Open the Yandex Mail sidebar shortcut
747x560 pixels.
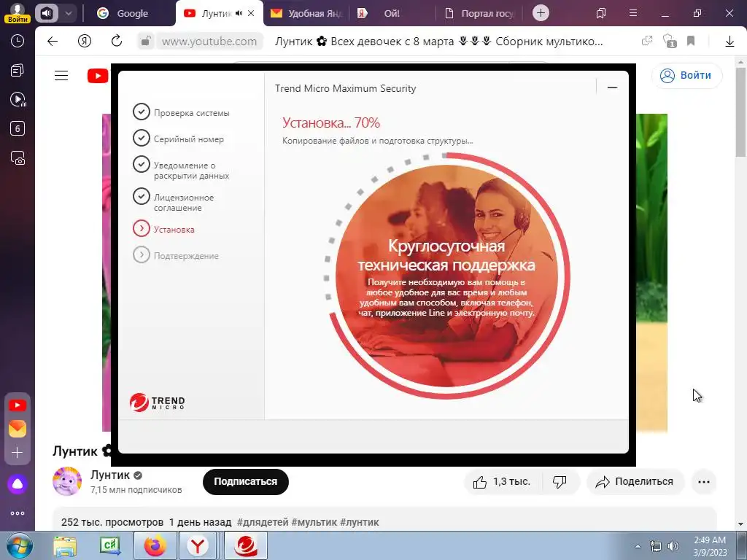coord(18,429)
